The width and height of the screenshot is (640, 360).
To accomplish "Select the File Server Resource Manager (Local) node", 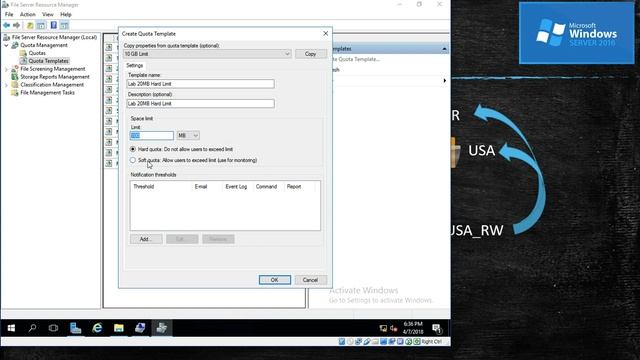I will [x=54, y=37].
